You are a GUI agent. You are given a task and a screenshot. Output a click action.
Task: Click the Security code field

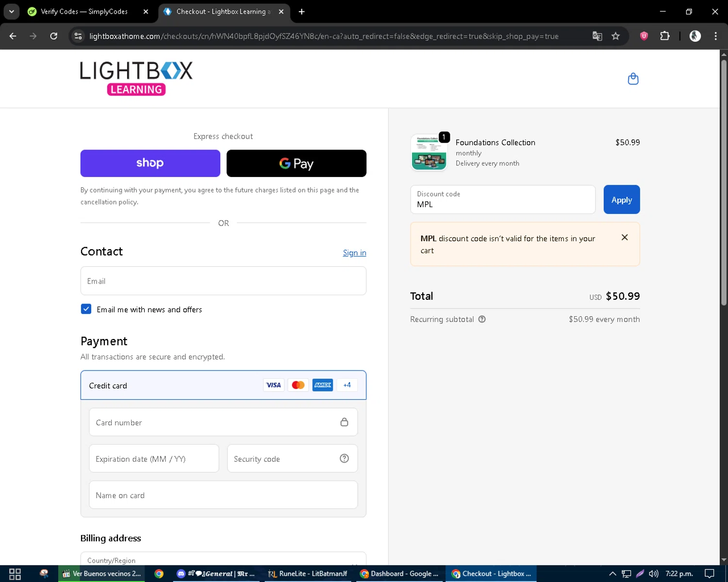(292, 458)
